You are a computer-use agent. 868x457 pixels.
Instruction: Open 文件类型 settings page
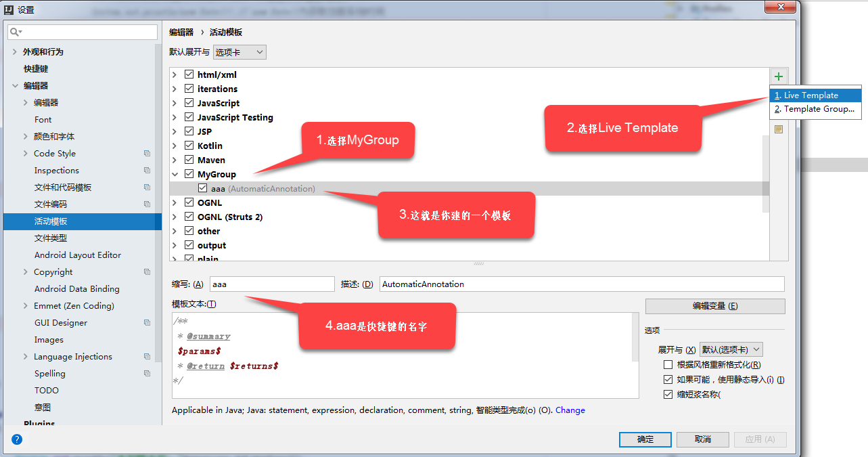[x=51, y=238]
